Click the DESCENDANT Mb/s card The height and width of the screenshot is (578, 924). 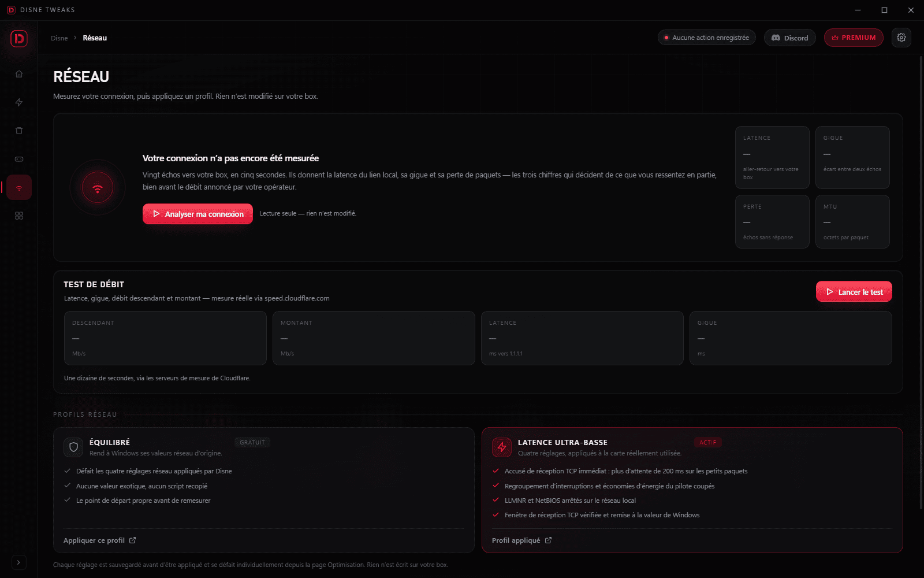165,338
